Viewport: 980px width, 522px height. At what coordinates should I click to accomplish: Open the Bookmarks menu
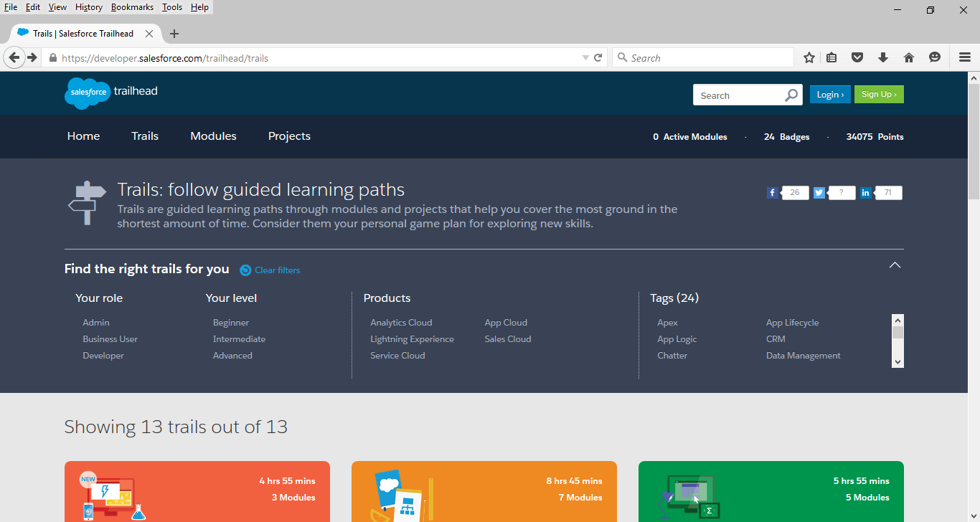(132, 7)
